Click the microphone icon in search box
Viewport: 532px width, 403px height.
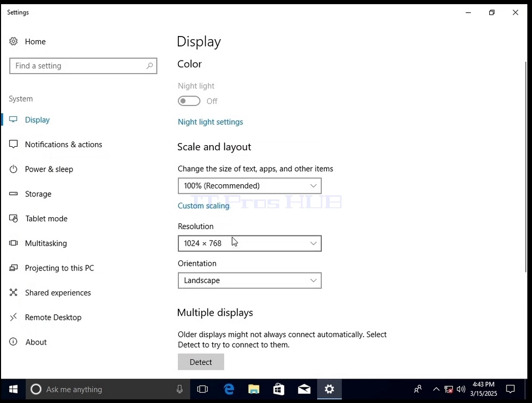(x=180, y=389)
